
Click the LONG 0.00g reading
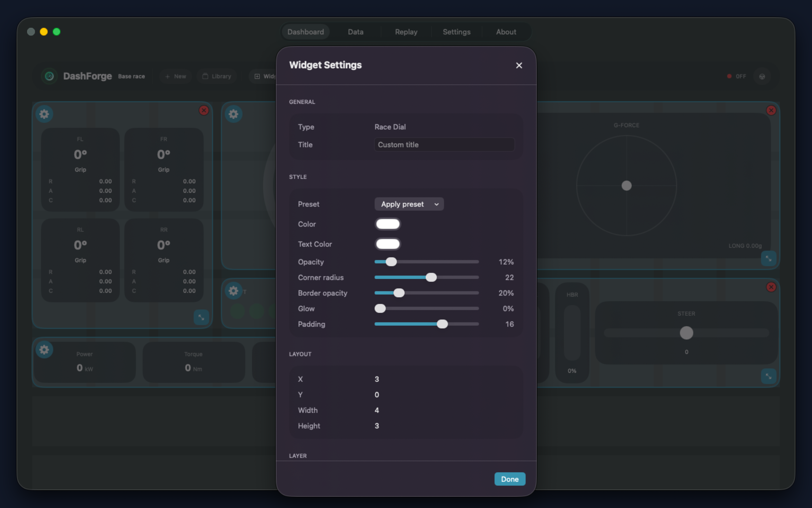click(744, 246)
